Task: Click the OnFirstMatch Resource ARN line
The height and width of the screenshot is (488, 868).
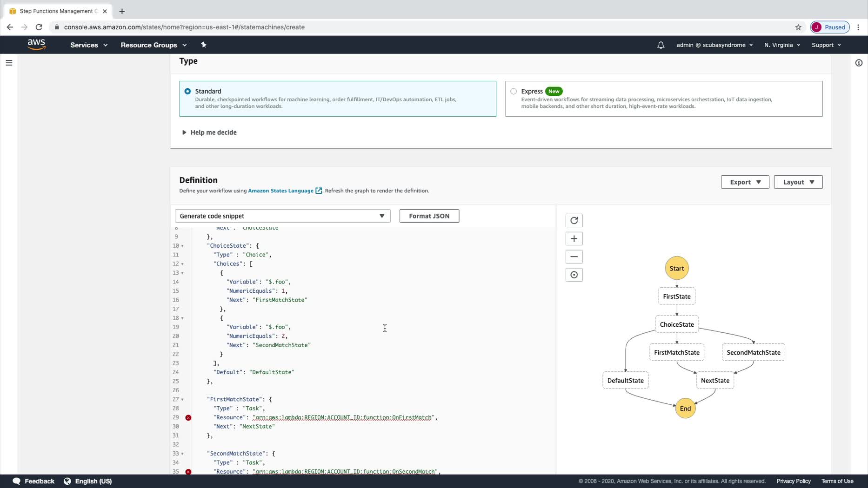Action: click(326, 417)
